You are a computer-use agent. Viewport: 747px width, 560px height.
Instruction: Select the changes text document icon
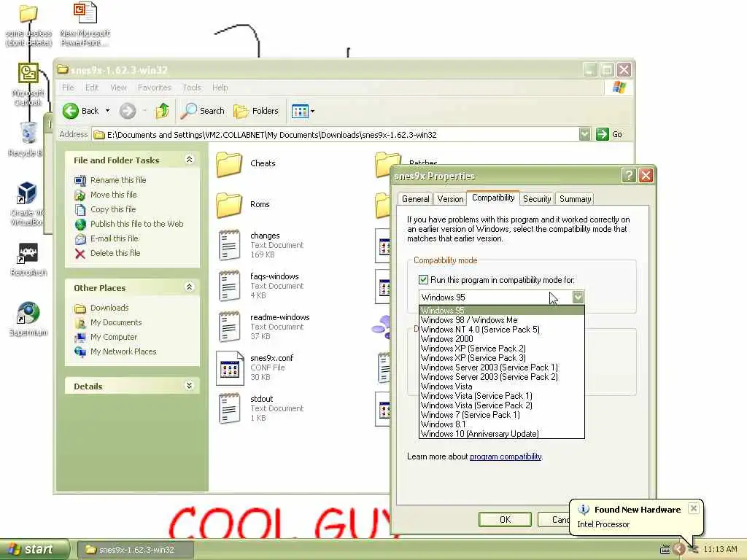coord(229,245)
